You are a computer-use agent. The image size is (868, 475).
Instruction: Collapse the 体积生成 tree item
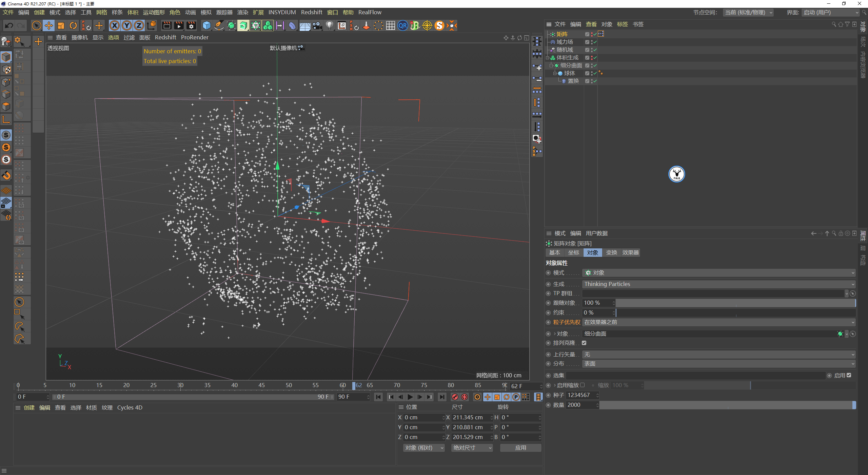(x=547, y=58)
